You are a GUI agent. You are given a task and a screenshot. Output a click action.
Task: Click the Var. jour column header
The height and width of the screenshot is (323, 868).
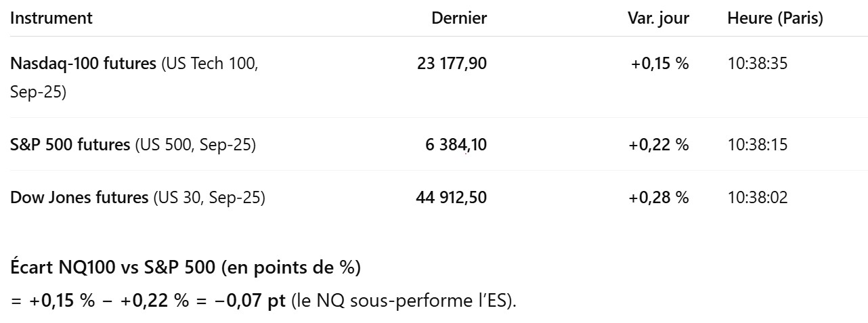click(x=658, y=18)
